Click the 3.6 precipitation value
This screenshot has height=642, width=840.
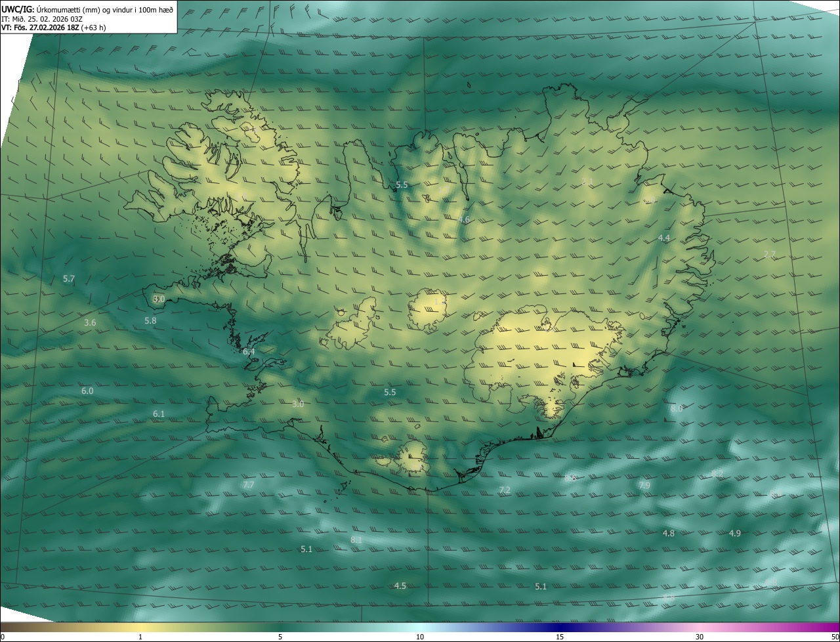point(90,323)
